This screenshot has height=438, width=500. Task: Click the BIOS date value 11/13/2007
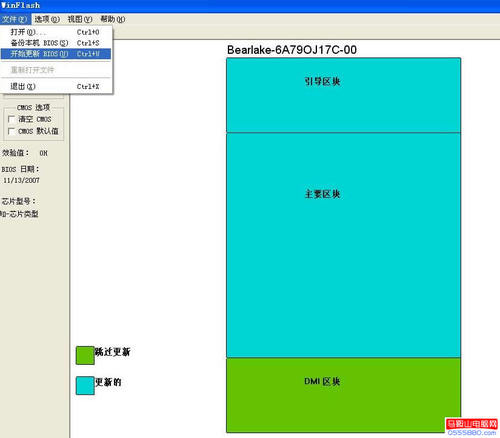tap(21, 180)
